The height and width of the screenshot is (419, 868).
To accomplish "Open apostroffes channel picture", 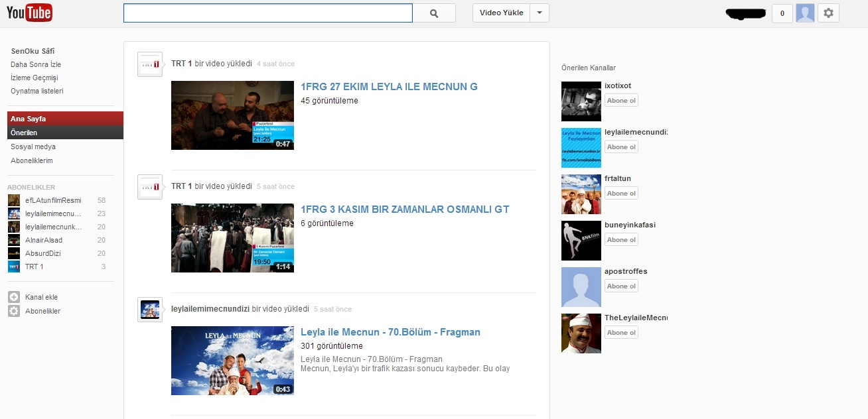I will [x=581, y=287].
